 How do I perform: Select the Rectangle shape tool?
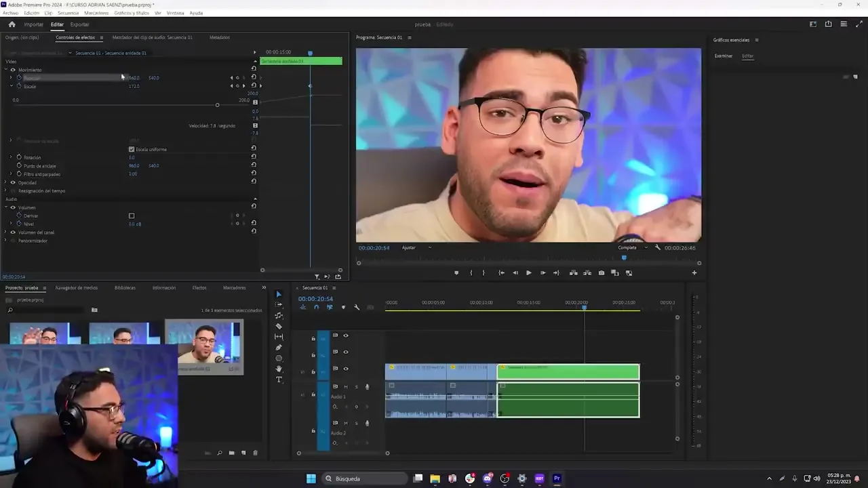click(x=279, y=358)
